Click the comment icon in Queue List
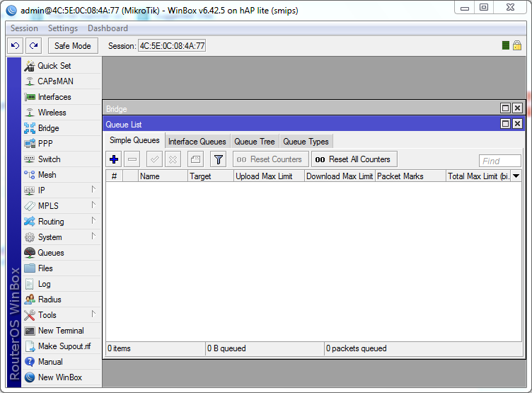532x393 pixels. pyautogui.click(x=196, y=159)
